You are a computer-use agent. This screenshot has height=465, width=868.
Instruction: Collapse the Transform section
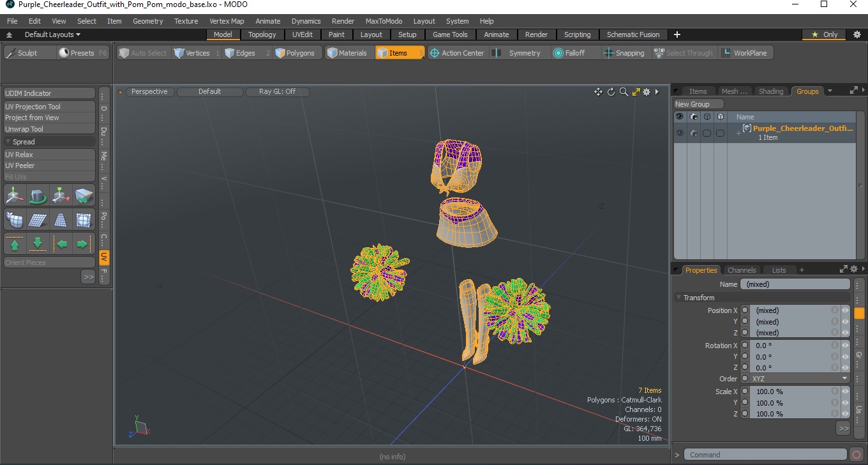pyautogui.click(x=678, y=298)
